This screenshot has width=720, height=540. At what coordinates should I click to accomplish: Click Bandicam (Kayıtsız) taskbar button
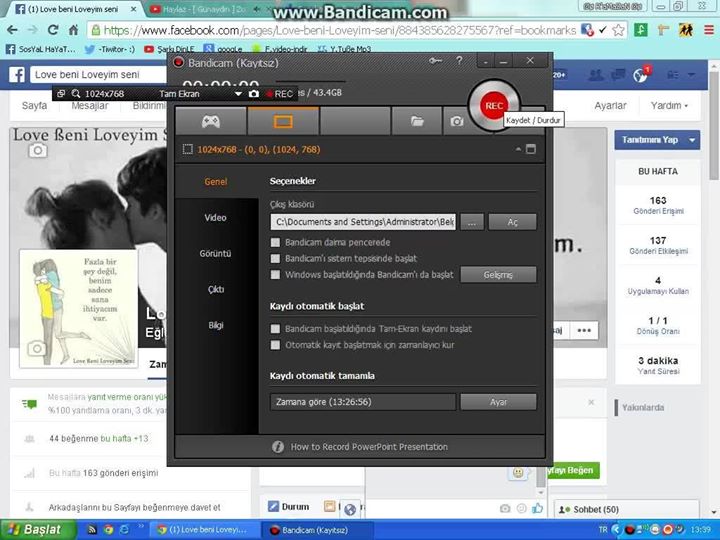point(315,530)
